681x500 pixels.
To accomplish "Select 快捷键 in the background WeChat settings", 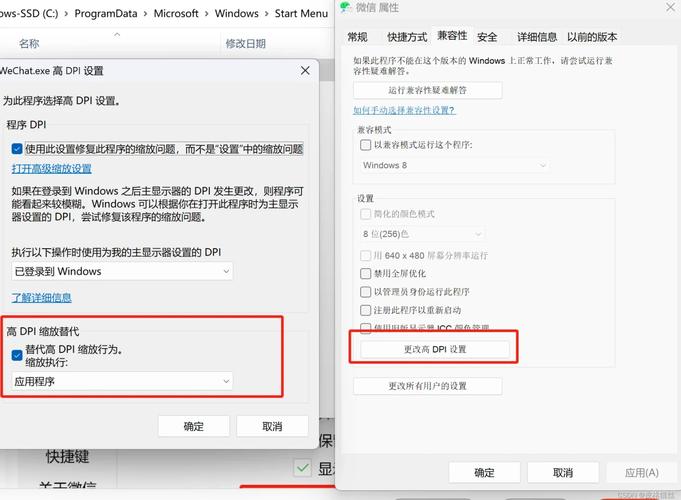I will coord(67,457).
